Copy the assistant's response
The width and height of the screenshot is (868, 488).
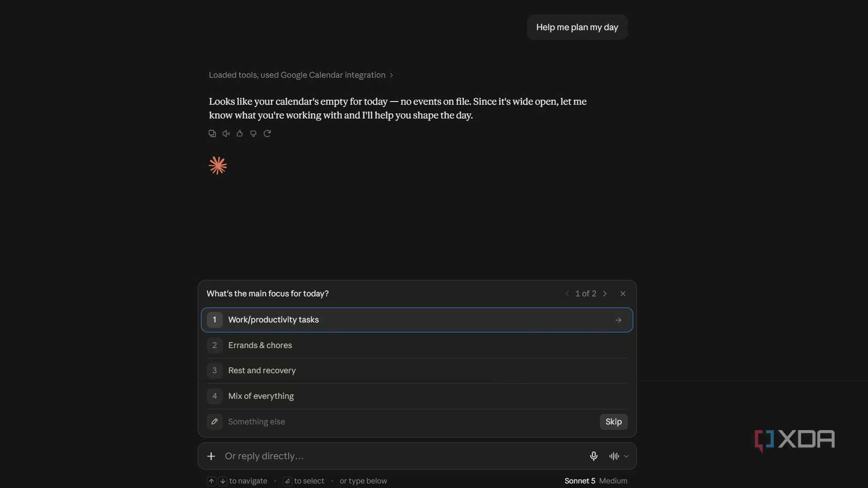tap(212, 134)
